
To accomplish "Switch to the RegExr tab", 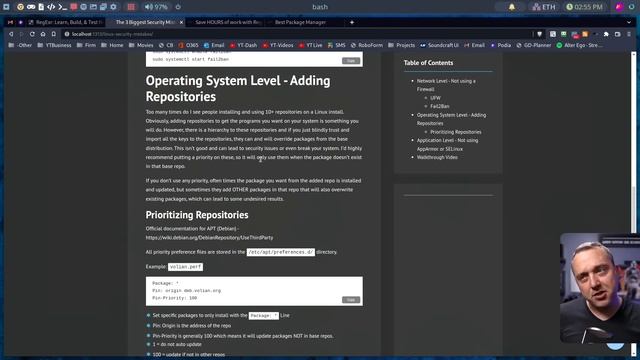I will 65,22.
